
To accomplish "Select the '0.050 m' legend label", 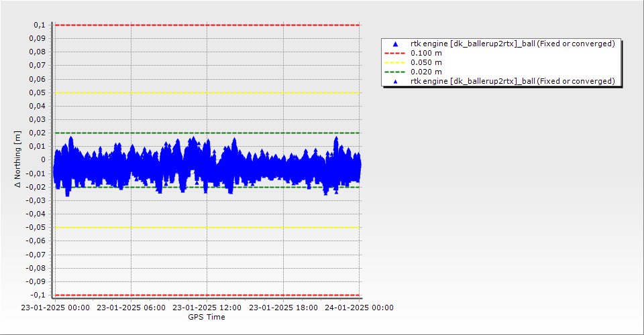I will [x=426, y=63].
